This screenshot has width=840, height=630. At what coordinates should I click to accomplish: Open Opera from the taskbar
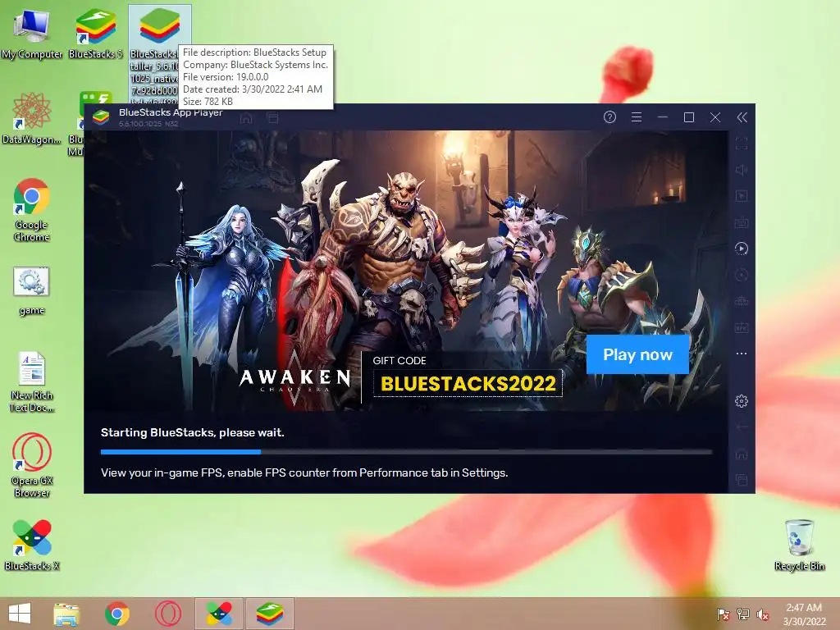[167, 614]
